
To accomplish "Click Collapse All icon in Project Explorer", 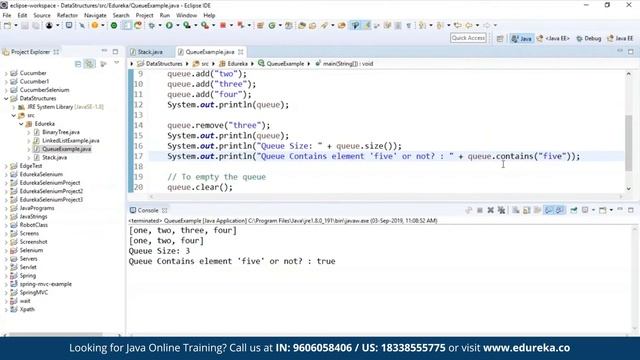I will click(x=78, y=64).
